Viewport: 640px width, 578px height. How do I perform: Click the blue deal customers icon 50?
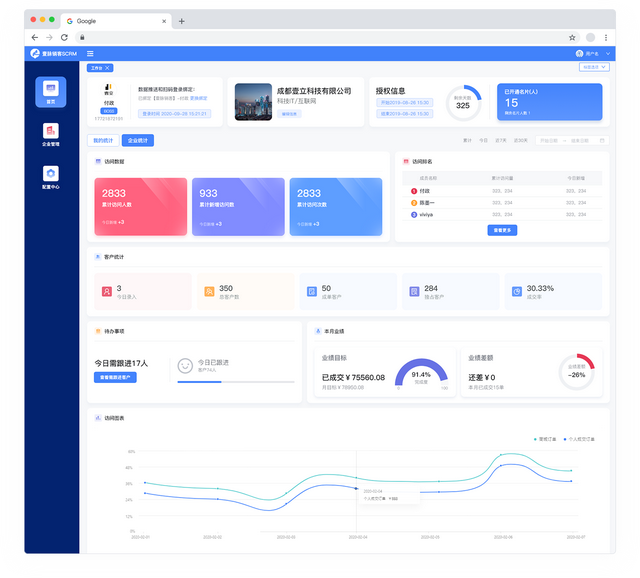(312, 291)
